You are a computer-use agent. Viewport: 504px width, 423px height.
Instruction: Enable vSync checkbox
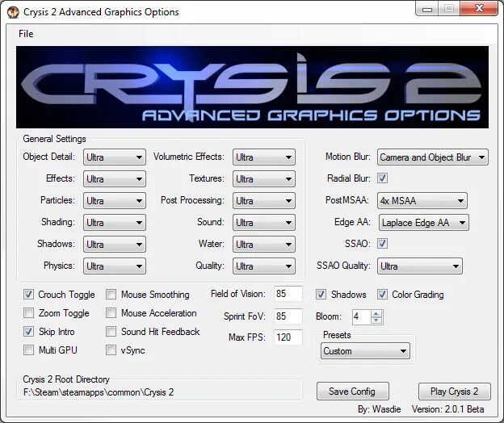coord(111,350)
